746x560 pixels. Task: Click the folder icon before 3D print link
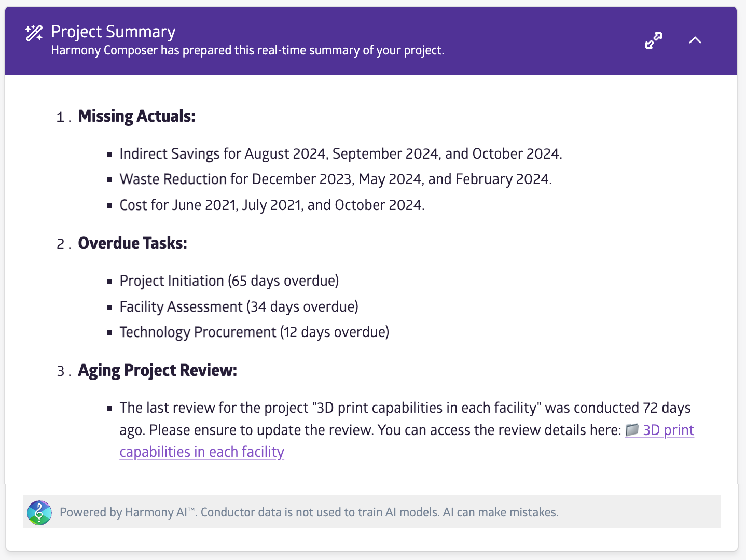click(632, 430)
